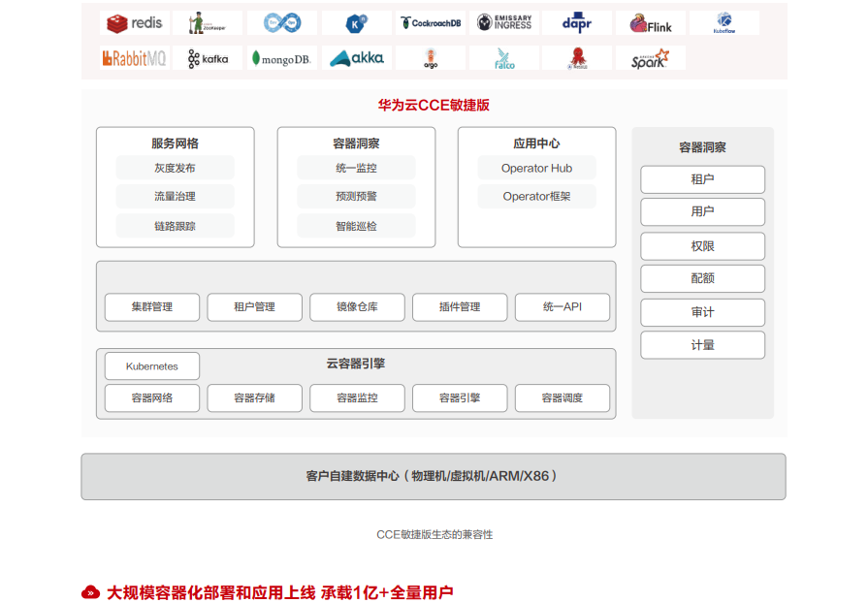Click the CockroachDB logo
This screenshot has width=868, height=603.
(x=431, y=23)
